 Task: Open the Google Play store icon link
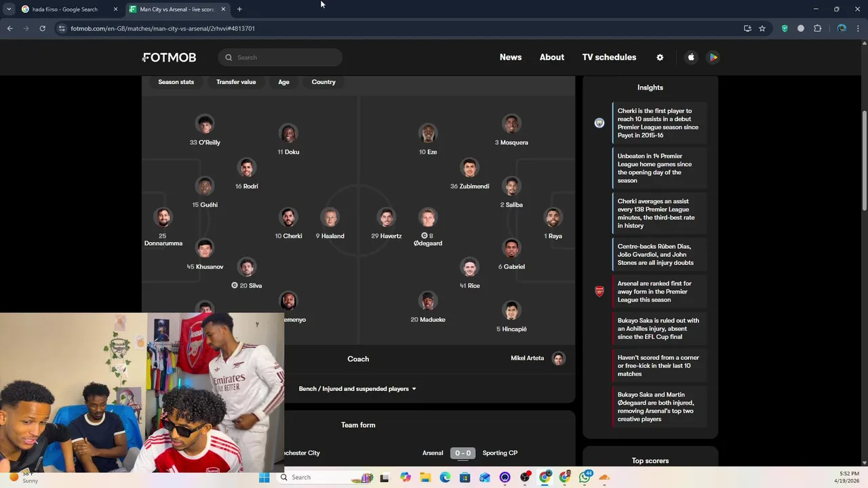713,58
